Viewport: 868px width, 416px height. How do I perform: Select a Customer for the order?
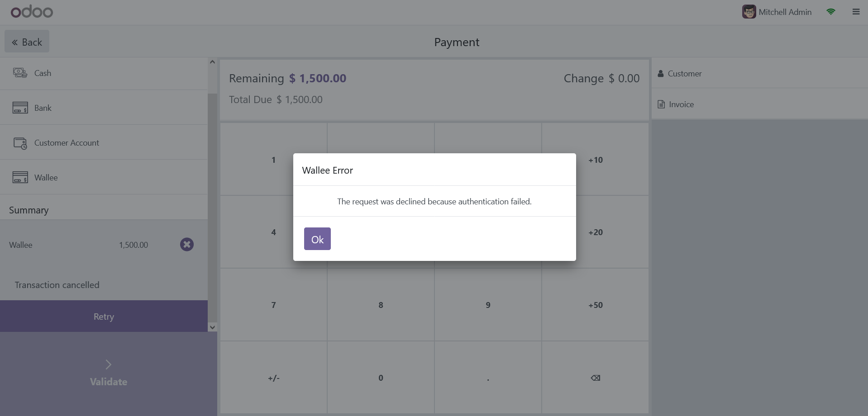pos(684,74)
